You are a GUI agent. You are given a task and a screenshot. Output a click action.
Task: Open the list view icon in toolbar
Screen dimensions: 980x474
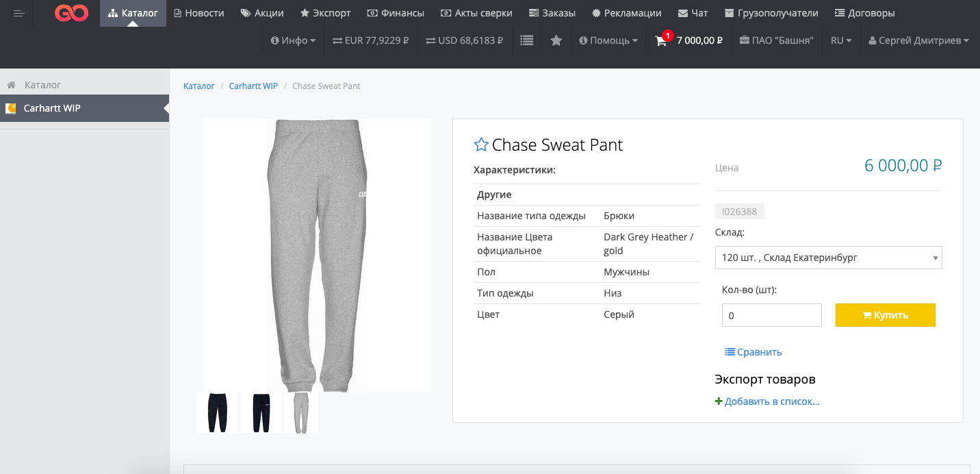click(526, 41)
